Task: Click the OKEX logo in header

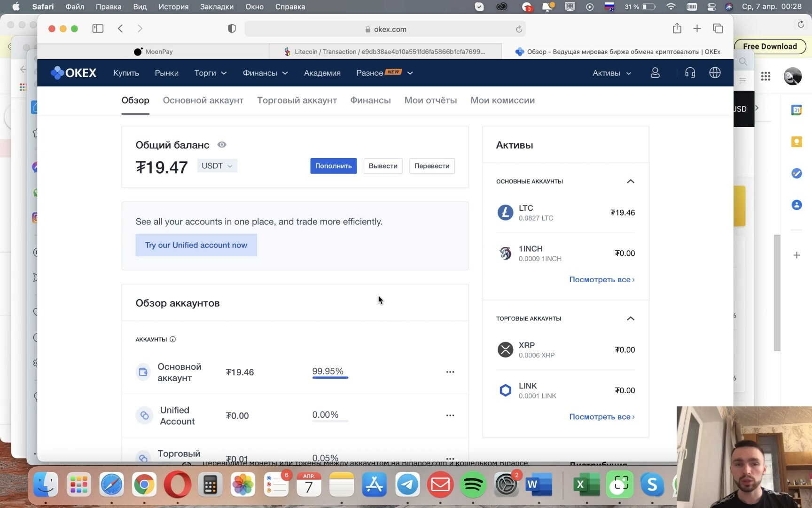Action: coord(73,73)
